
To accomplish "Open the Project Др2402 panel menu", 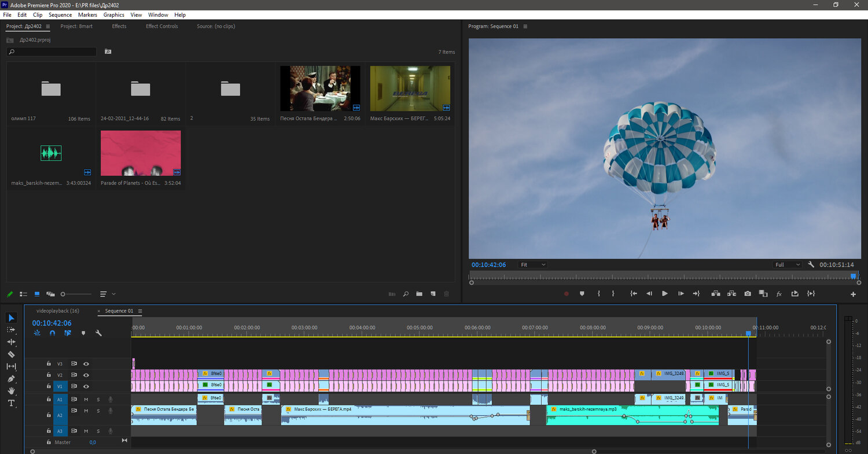I will (x=48, y=27).
